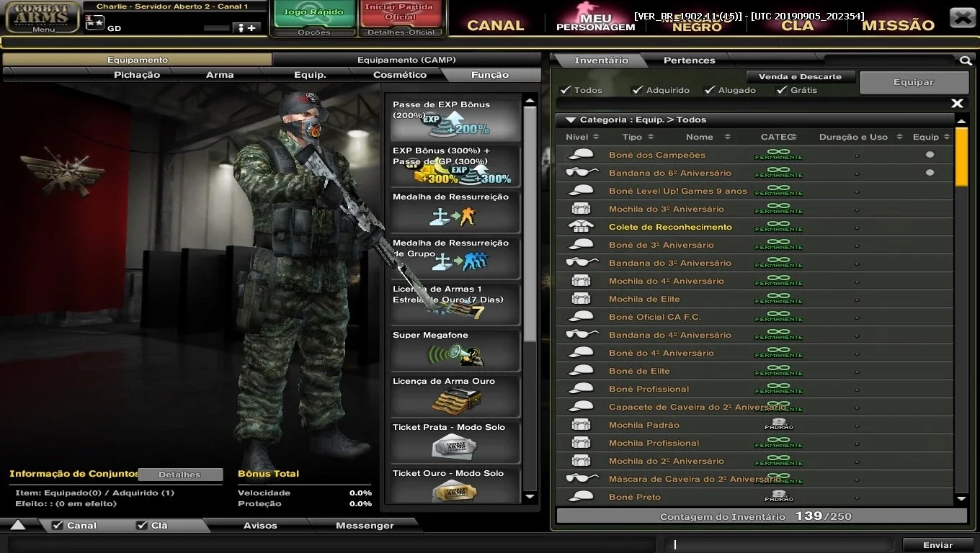Image resolution: width=980 pixels, height=553 pixels.
Task: Clear the inventory filter with the X icon
Action: (x=957, y=104)
